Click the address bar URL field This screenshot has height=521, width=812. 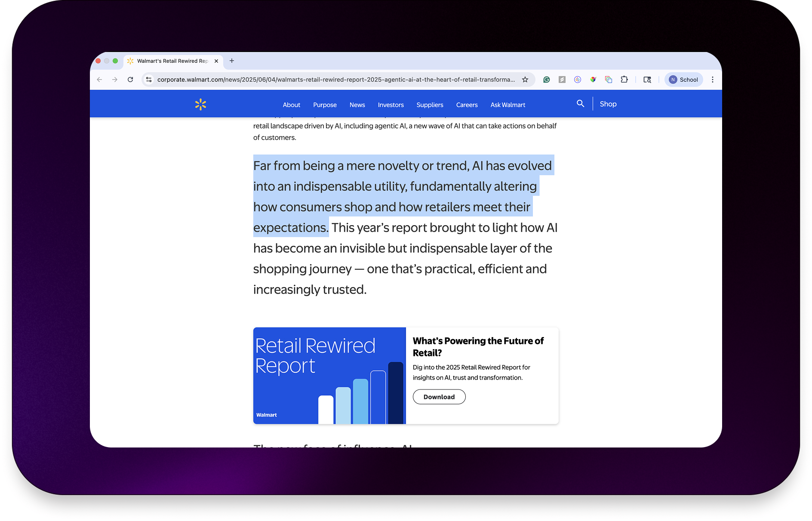click(x=335, y=80)
